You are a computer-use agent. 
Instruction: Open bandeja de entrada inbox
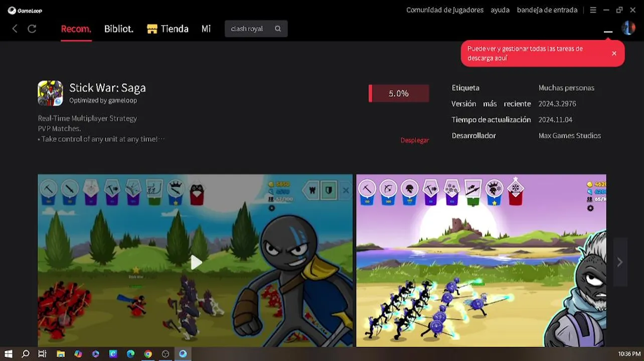[x=547, y=10]
